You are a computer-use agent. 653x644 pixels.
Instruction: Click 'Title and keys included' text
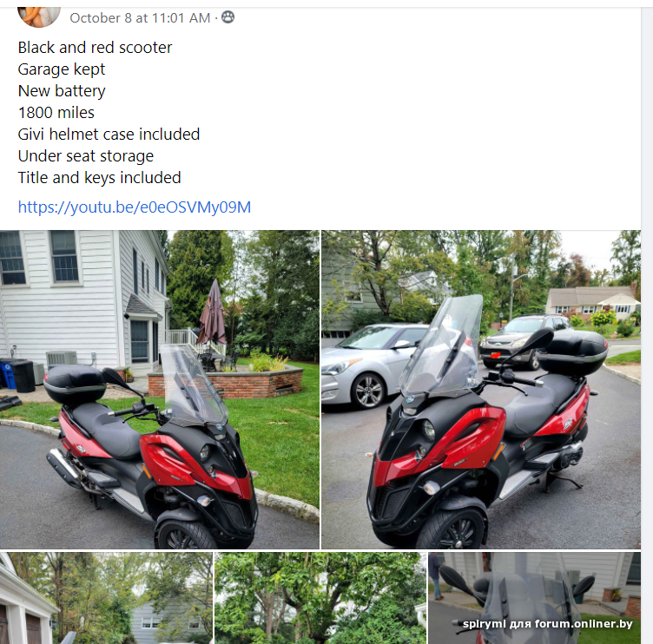pos(100,177)
